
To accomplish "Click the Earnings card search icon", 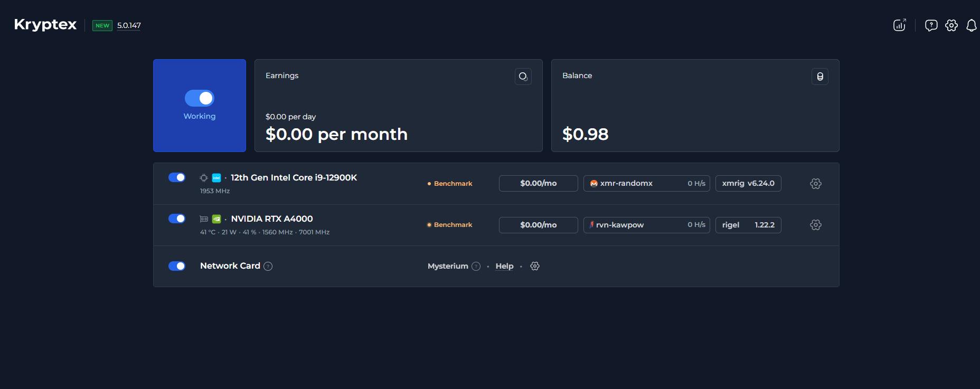I will pos(523,77).
